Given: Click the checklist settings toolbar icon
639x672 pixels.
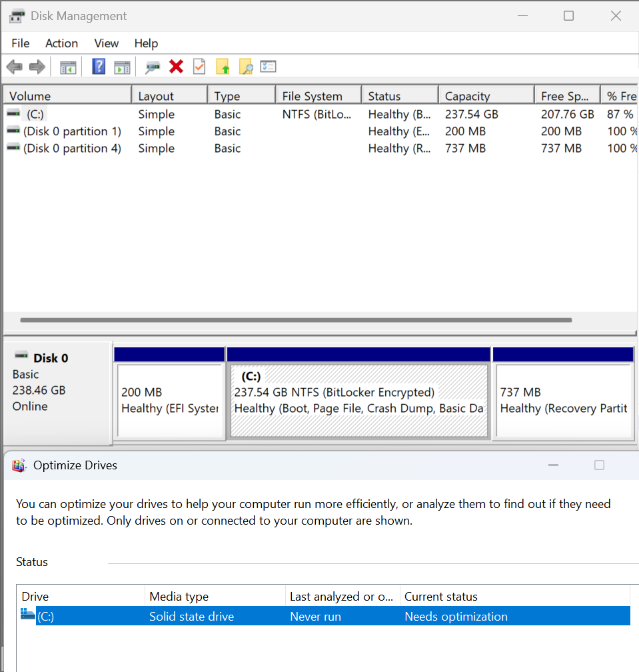Looking at the screenshot, I should pos(268,67).
